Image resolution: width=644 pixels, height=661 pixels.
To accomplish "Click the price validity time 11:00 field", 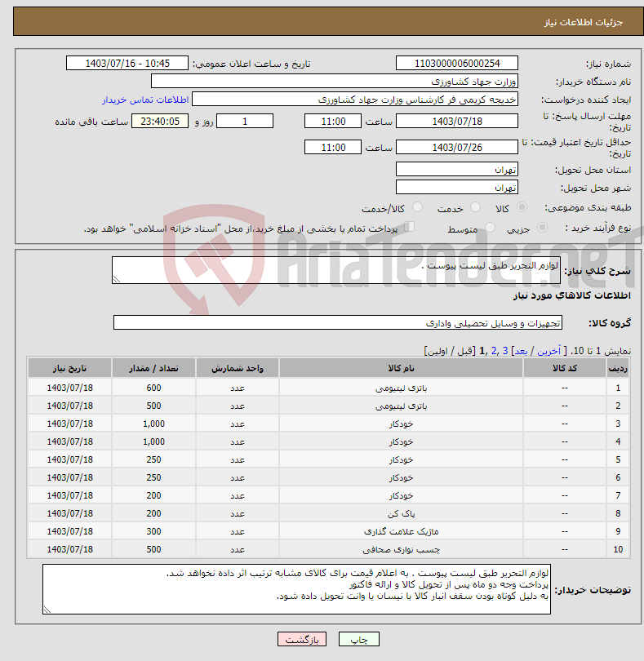I will coord(333,147).
